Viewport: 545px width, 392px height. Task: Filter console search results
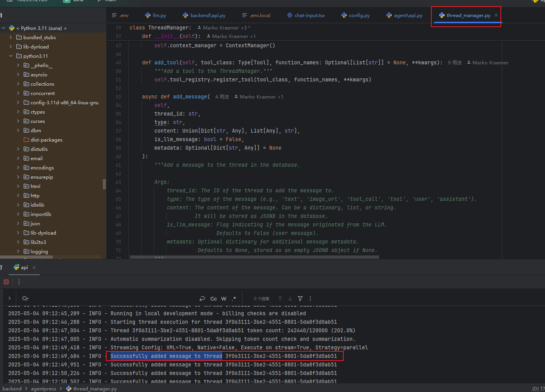point(300,299)
